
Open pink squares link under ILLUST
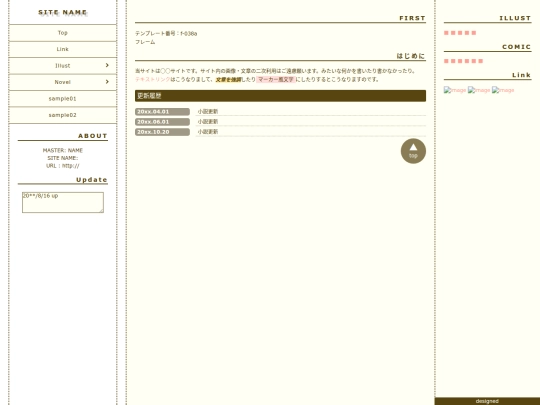pos(460,33)
